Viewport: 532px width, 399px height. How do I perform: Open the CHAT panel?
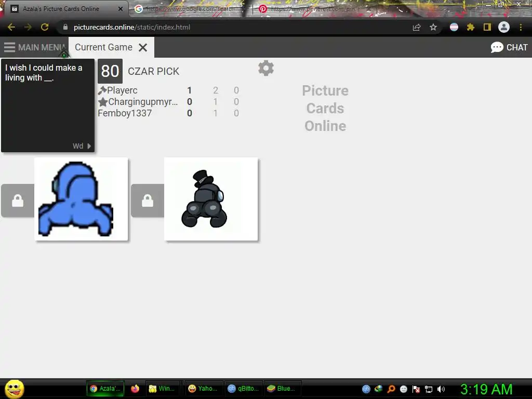pyautogui.click(x=509, y=47)
